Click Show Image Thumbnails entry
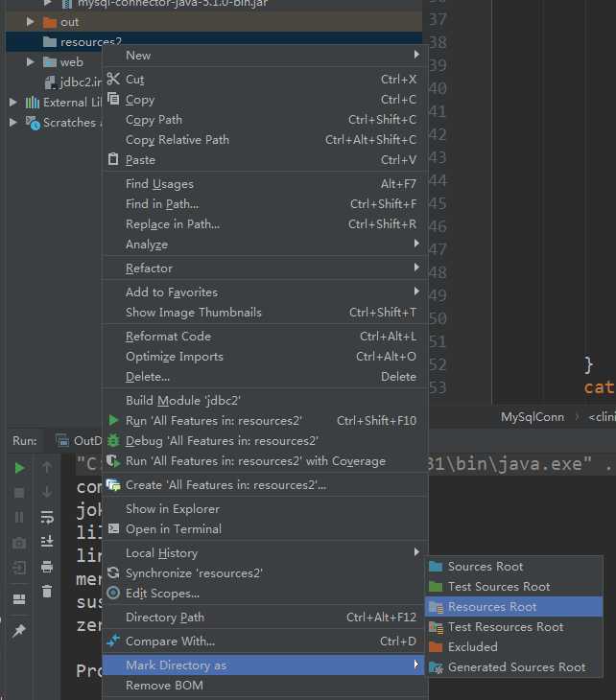This screenshot has height=700, width=616. coord(264,313)
